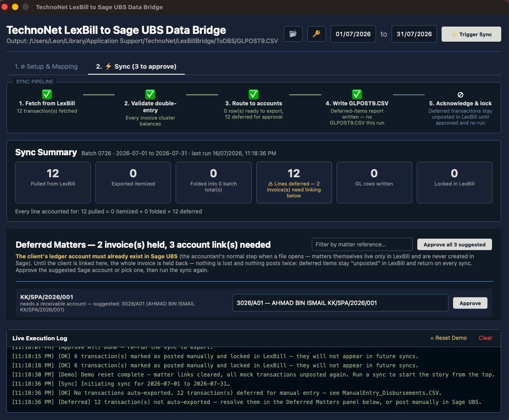Click the Folded into 0 batch total(s) card
509x420 pixels.
(214, 183)
